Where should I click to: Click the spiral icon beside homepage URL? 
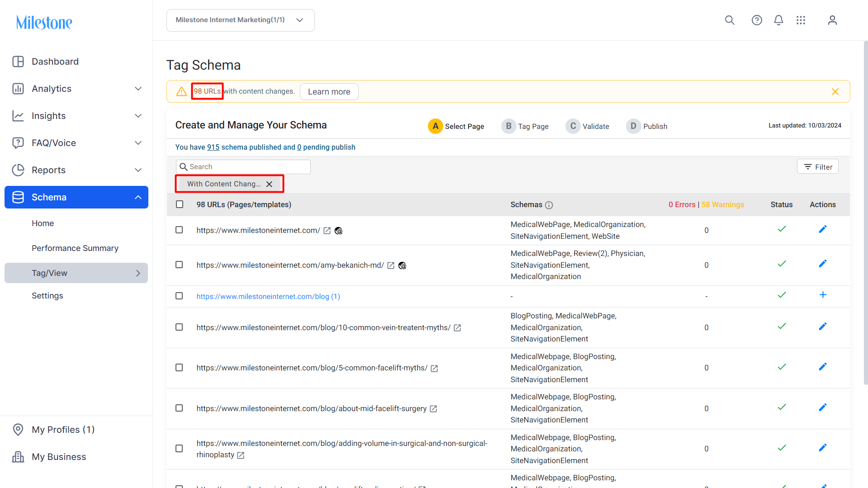click(x=338, y=231)
